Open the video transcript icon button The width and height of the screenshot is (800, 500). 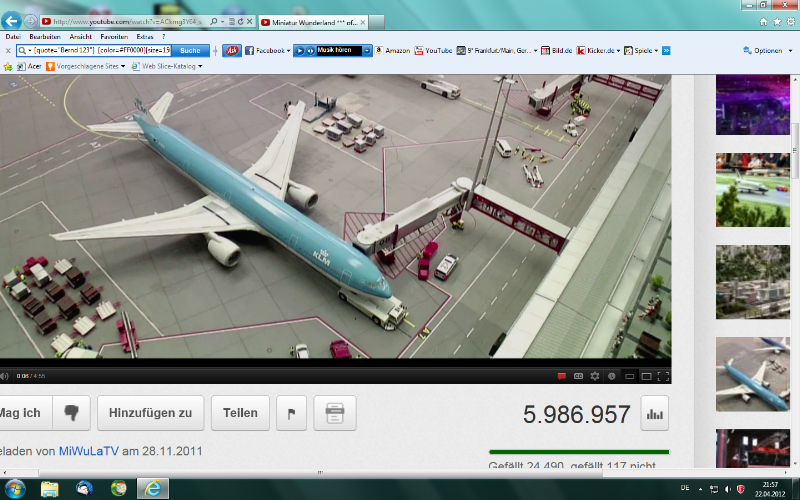pos(334,412)
